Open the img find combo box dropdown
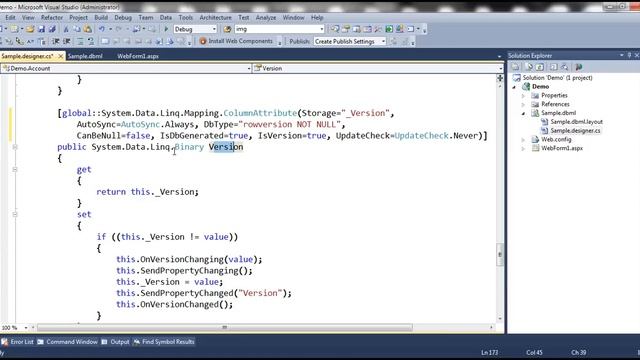Viewport: 640px width, 360px height. pos(322,29)
